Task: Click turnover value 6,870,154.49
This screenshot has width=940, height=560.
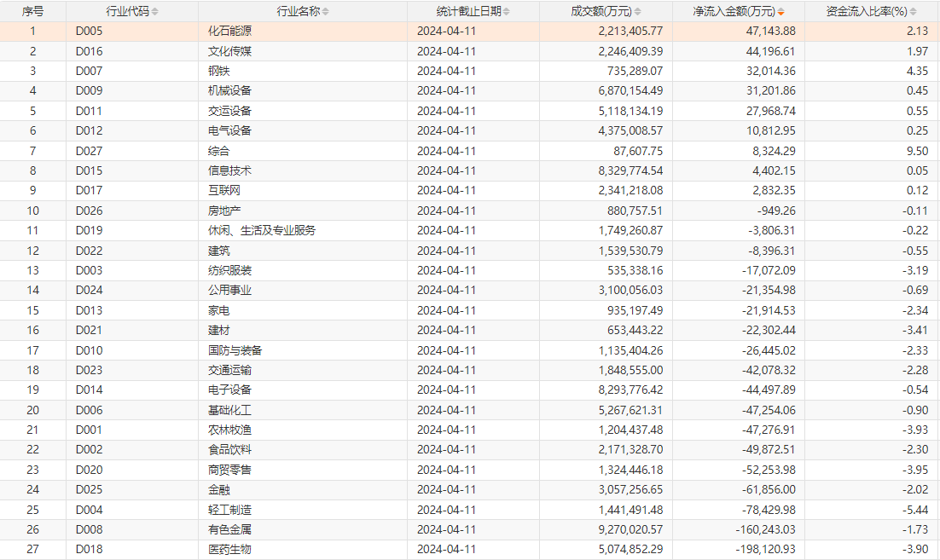Action: point(630,91)
